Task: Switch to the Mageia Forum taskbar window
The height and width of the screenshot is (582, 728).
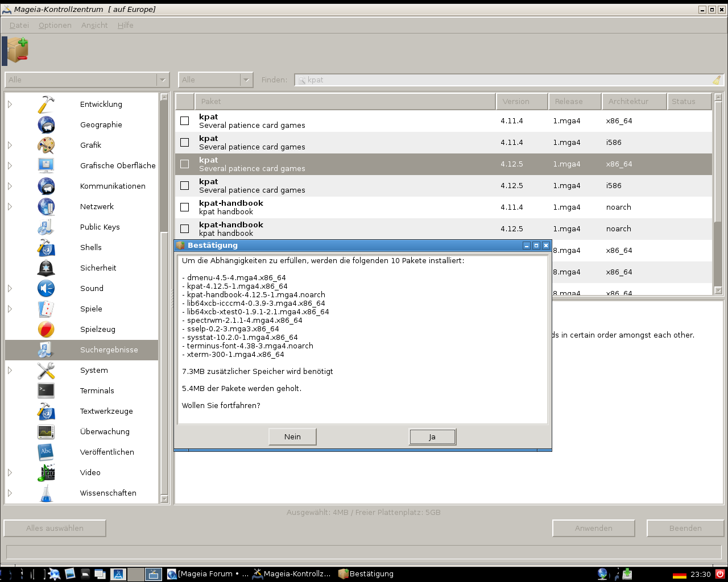Action: [208, 574]
